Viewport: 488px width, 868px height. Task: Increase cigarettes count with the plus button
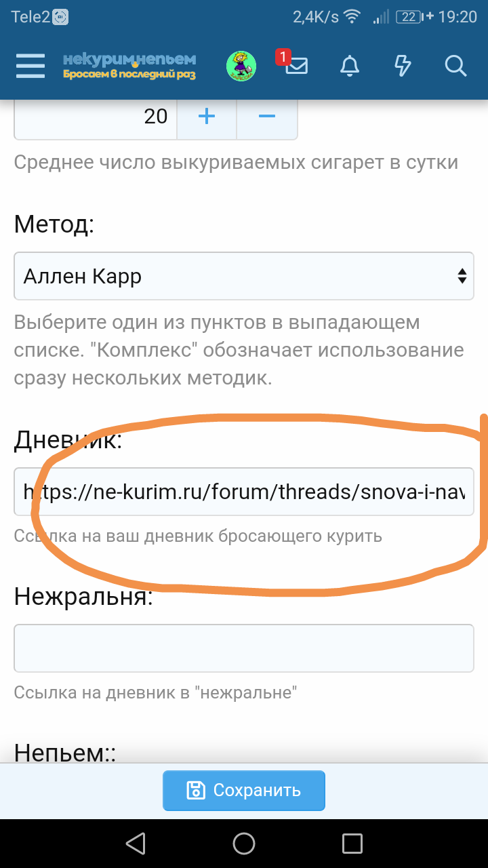(x=206, y=116)
